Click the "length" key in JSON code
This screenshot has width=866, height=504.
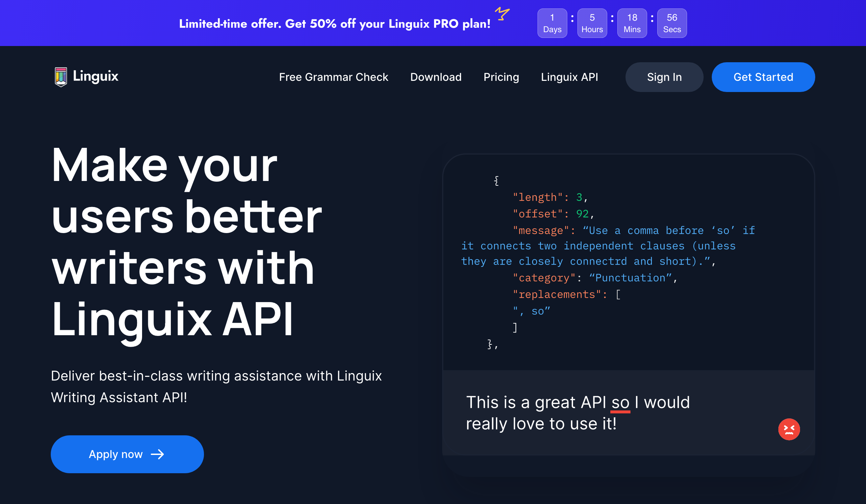click(538, 197)
